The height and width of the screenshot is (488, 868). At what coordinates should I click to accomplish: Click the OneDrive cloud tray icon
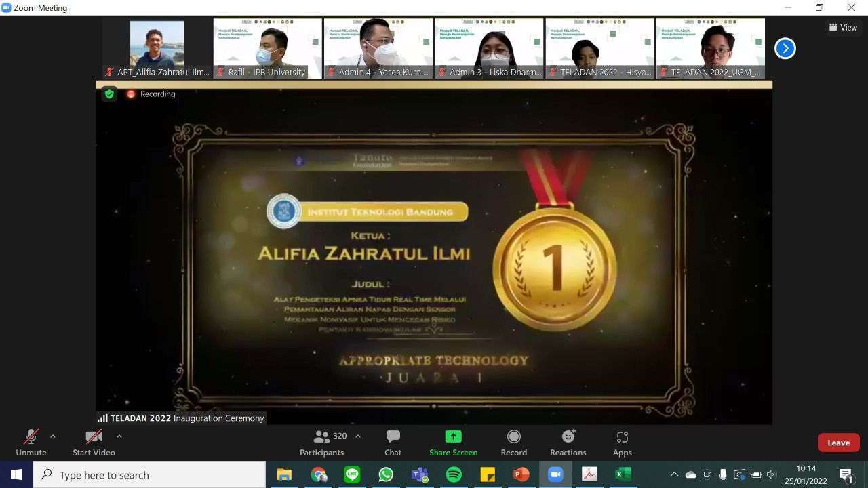point(690,474)
